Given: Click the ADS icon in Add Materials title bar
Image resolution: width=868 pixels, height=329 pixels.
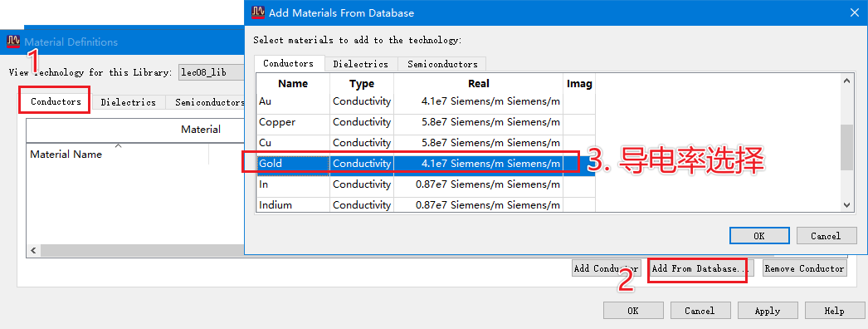Looking at the screenshot, I should click(x=257, y=12).
